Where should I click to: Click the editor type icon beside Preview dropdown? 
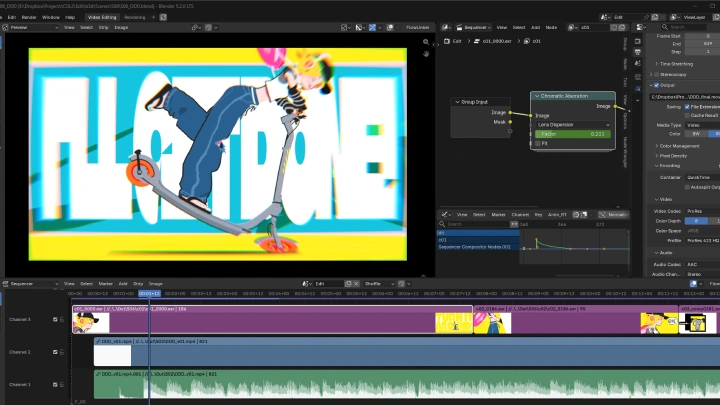(6, 28)
